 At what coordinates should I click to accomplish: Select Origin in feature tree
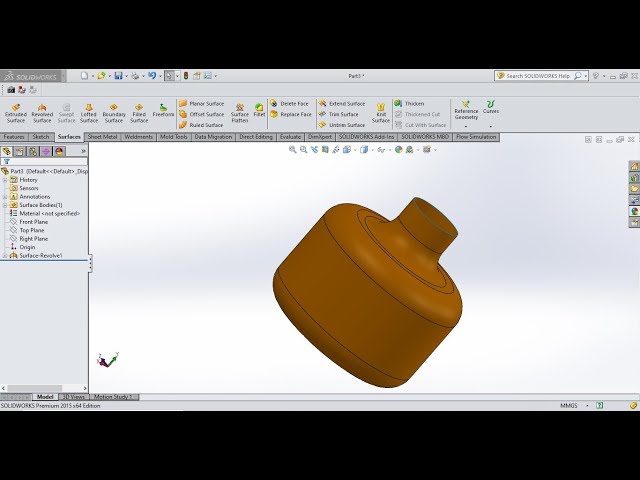[27, 247]
